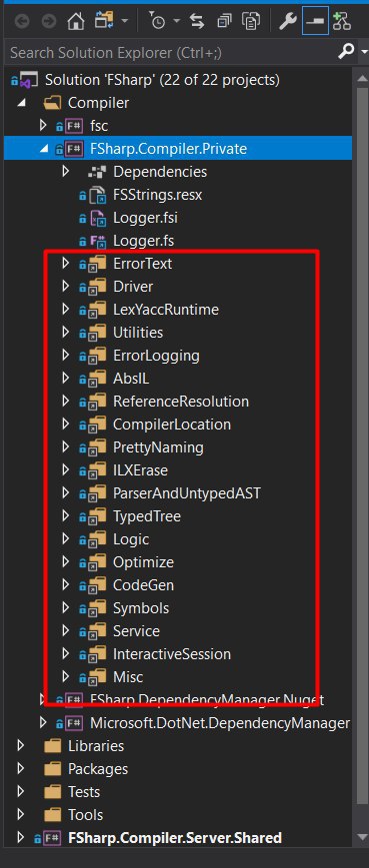
Task: Click the Utilities folder icon
Action: coord(97,333)
